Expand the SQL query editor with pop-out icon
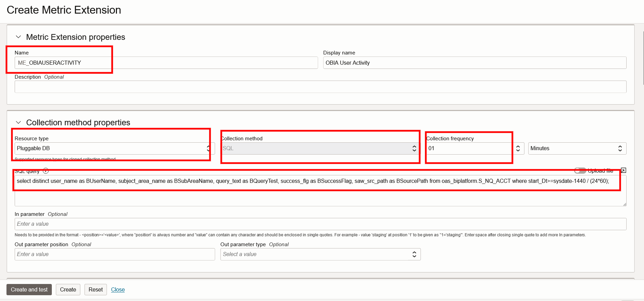 click(624, 170)
